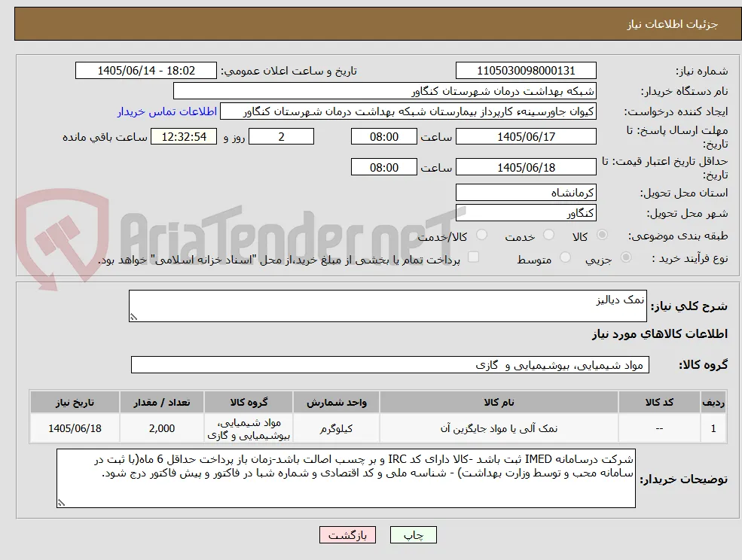The height and width of the screenshot is (560, 742).
Task: Click the response deadline hour field
Action: tap(383, 137)
